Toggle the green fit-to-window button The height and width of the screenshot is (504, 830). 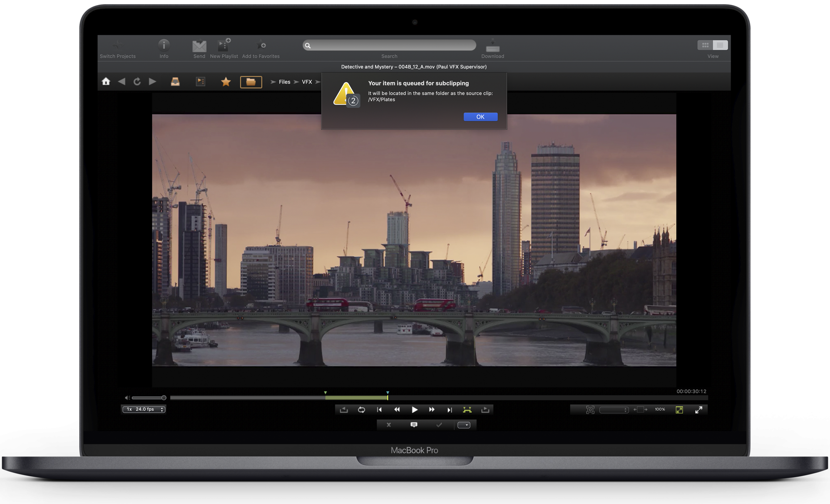point(679,410)
